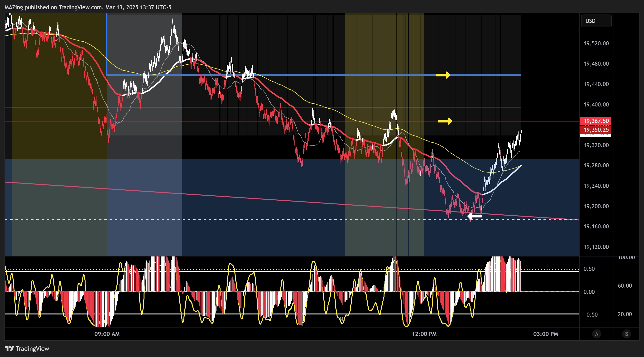Click the −0.50 oscillator scale value
The width and height of the screenshot is (644, 357).
(591, 314)
